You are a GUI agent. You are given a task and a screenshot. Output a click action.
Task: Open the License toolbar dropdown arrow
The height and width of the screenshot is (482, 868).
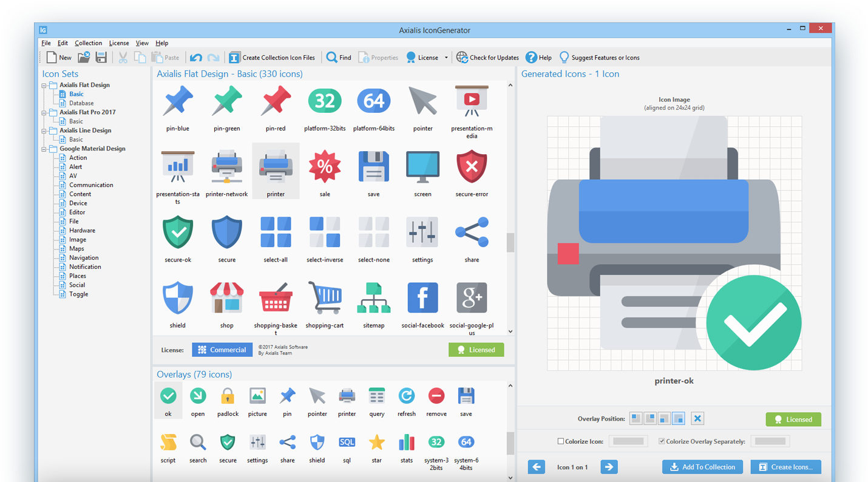click(x=446, y=58)
